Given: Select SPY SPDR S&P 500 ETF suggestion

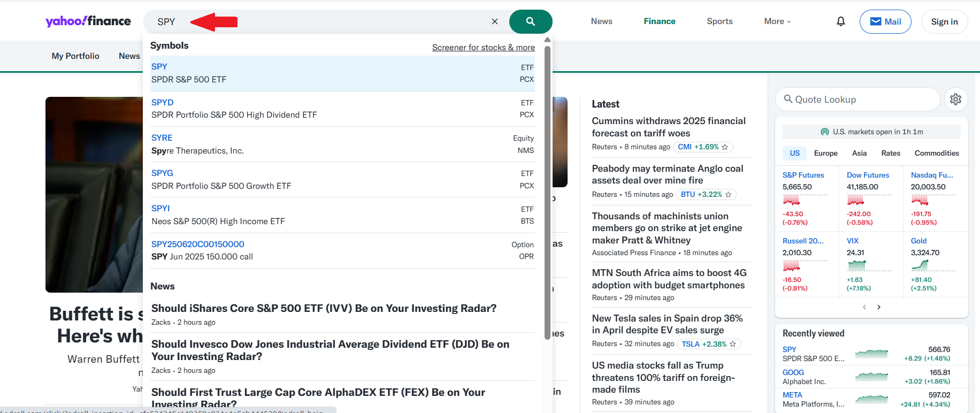Looking at the screenshot, I should tap(342, 73).
